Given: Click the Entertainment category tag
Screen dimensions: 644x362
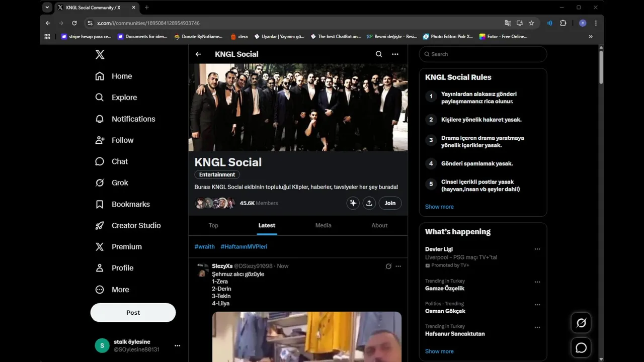Looking at the screenshot, I should pyautogui.click(x=217, y=174).
